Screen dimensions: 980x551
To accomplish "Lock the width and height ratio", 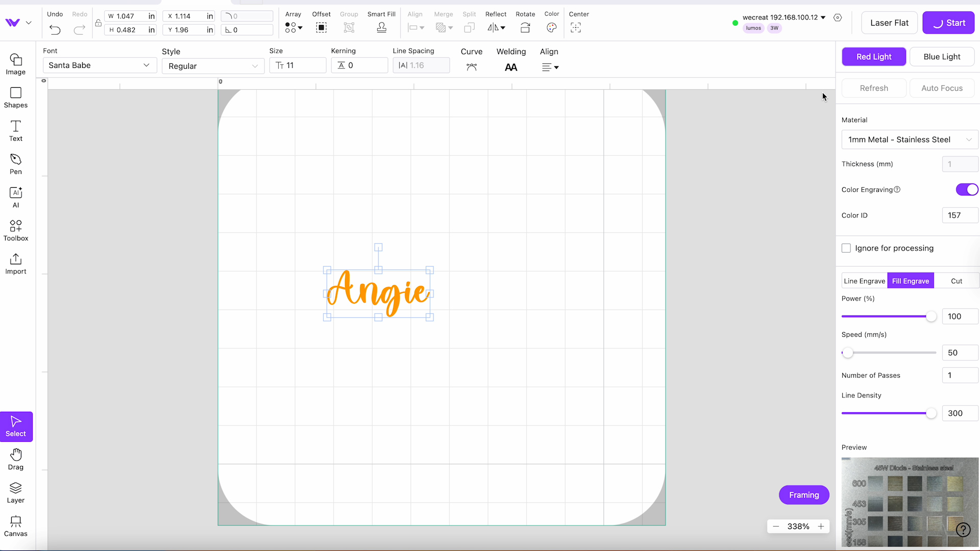I will point(98,23).
